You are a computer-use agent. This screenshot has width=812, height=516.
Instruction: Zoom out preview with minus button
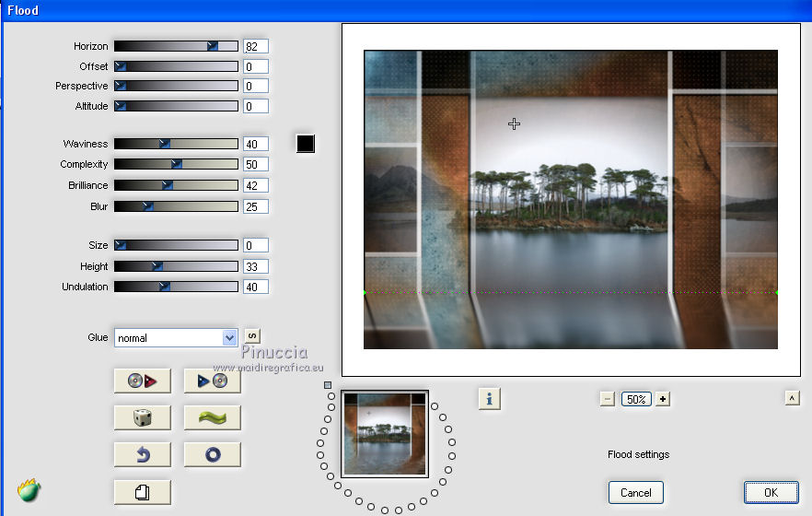click(x=607, y=399)
